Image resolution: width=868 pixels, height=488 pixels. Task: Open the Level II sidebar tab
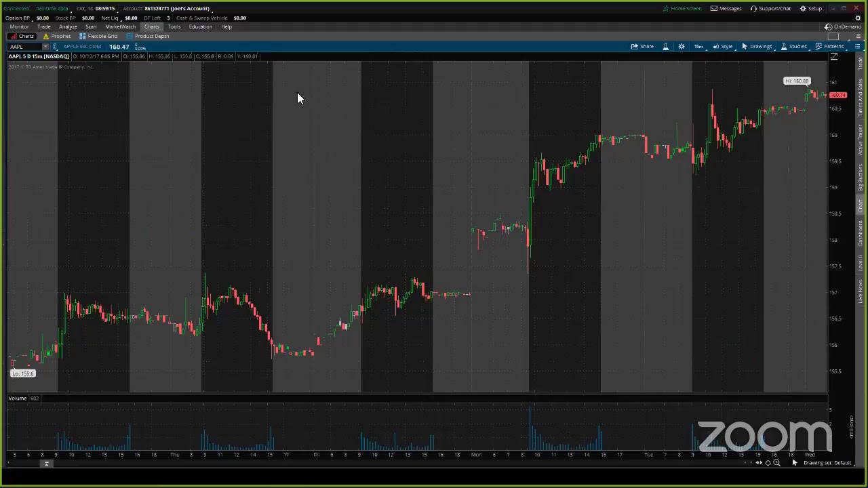pyautogui.click(x=861, y=263)
